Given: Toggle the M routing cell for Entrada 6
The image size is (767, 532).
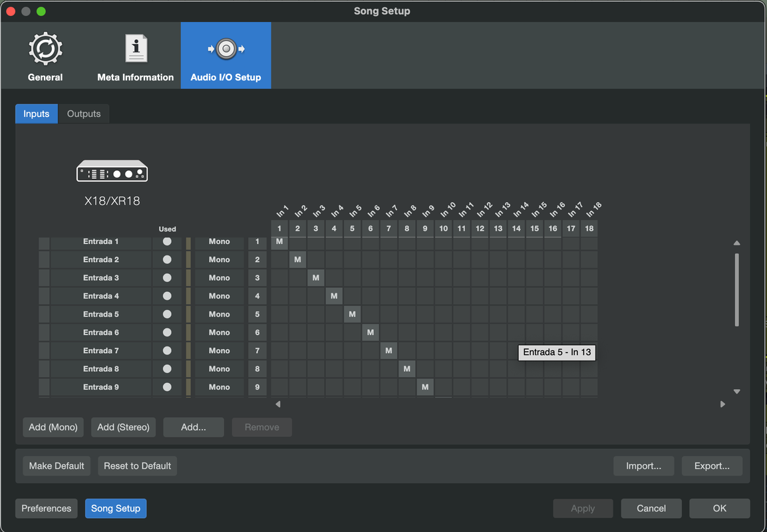Looking at the screenshot, I should point(371,332).
